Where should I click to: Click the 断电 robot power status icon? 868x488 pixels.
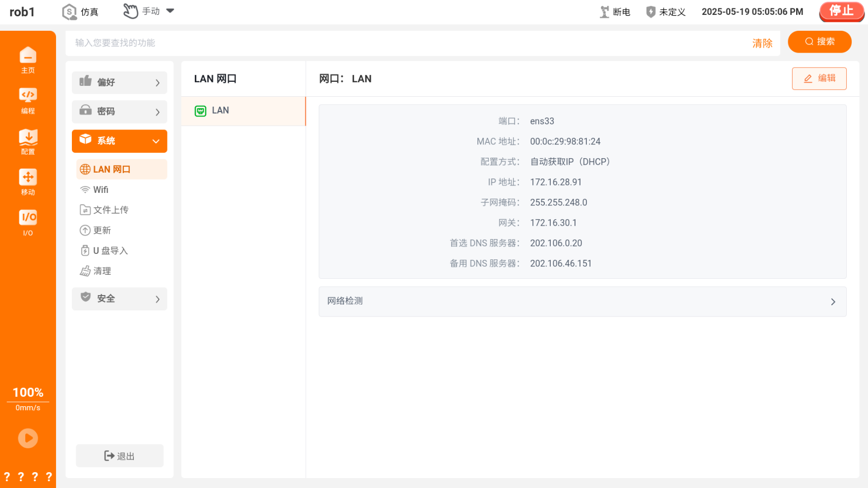click(604, 12)
